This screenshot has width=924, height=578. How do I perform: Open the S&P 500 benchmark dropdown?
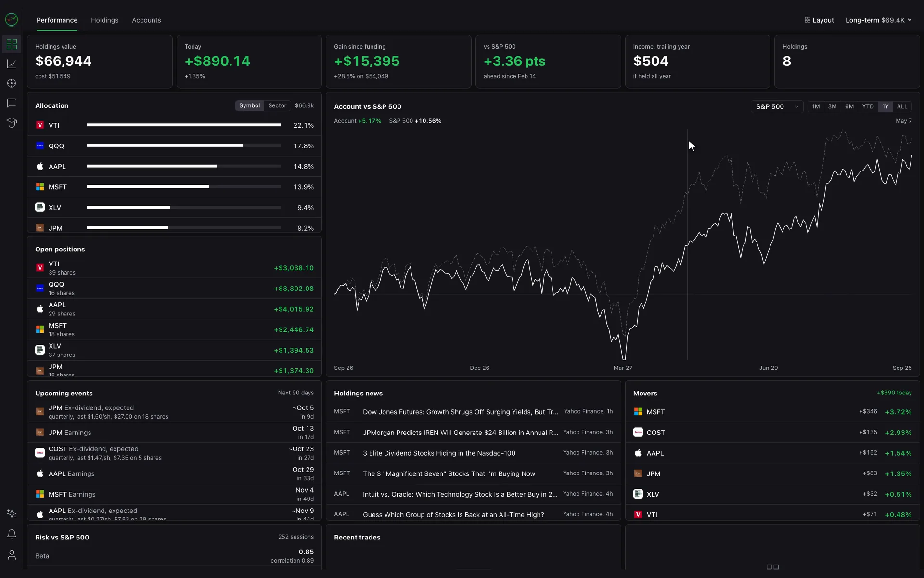(x=777, y=106)
